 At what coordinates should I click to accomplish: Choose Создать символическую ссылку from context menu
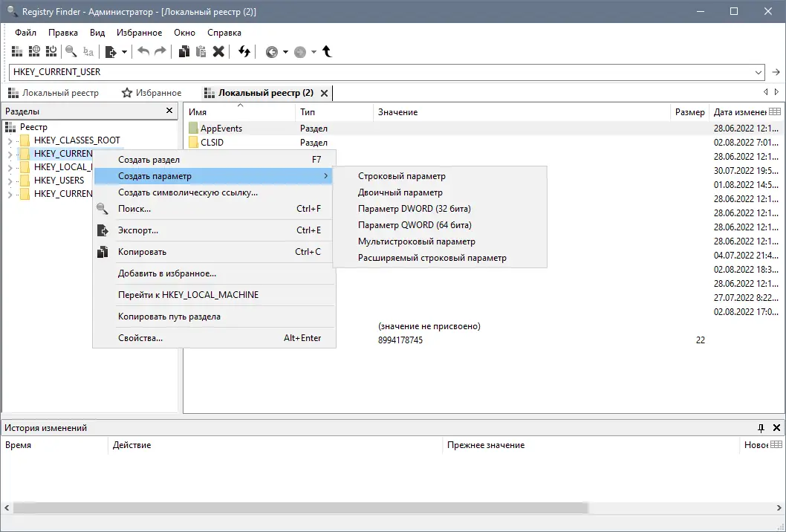[x=214, y=192]
